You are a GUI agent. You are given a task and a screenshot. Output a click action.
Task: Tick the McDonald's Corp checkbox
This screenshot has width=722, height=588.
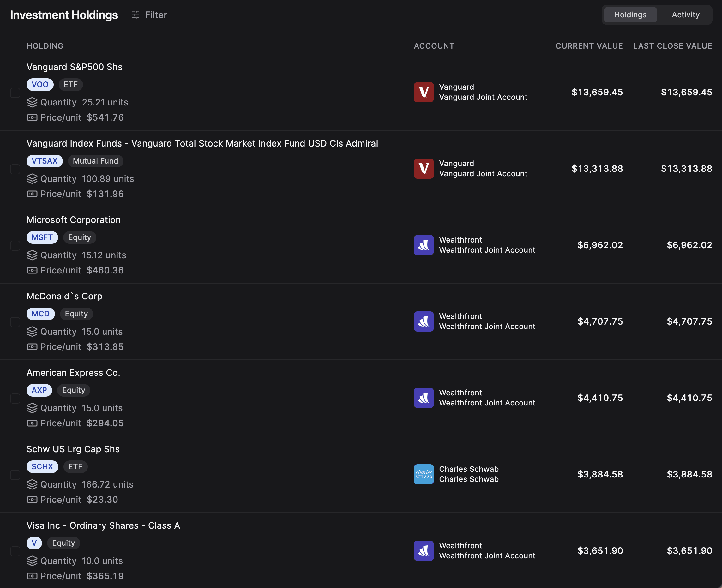pos(15,322)
